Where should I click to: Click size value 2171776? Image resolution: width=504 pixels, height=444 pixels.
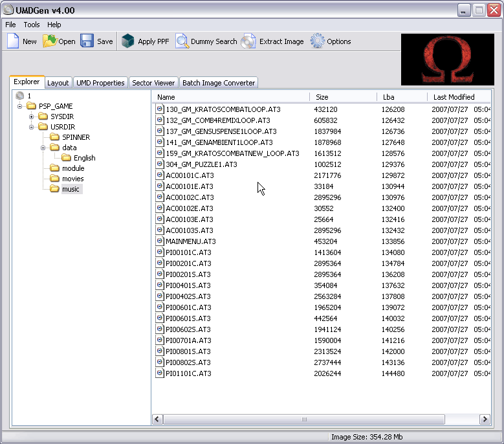click(x=327, y=175)
